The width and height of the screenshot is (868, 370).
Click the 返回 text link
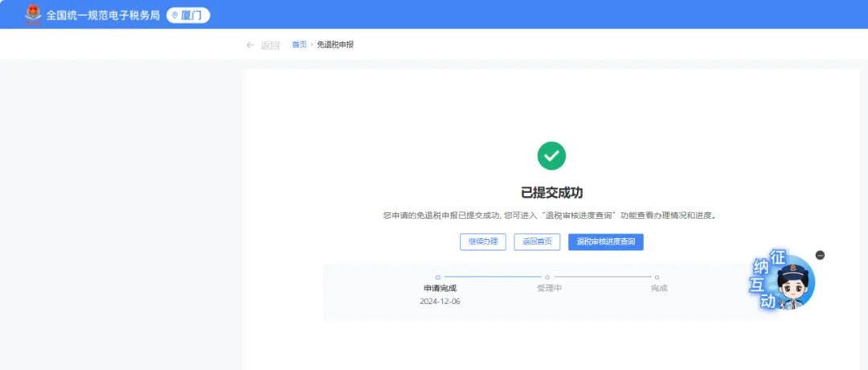click(270, 45)
